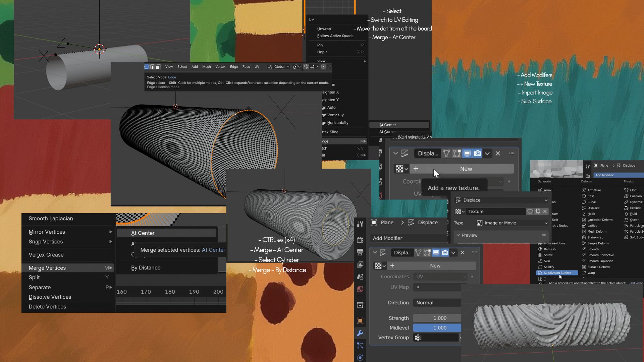Open the Tool properties tab icon

coord(360,224)
